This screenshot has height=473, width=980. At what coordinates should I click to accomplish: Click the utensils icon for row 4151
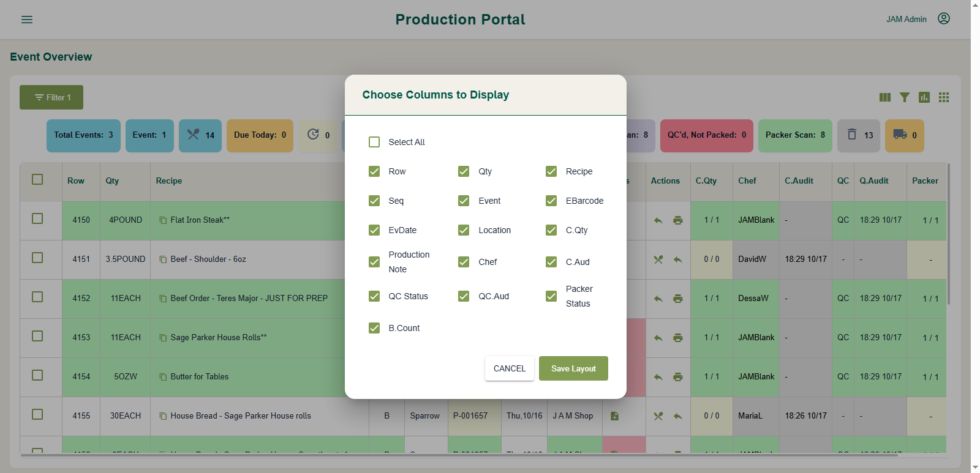pyautogui.click(x=658, y=259)
